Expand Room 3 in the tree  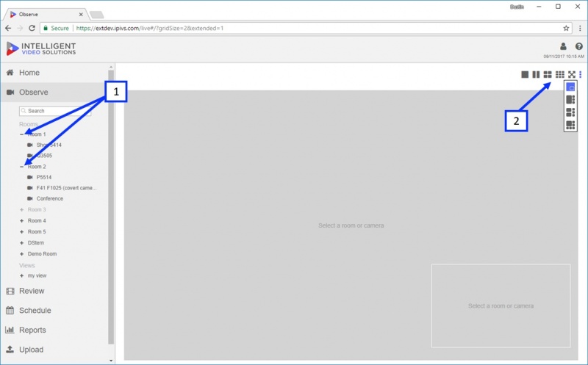tap(21, 209)
